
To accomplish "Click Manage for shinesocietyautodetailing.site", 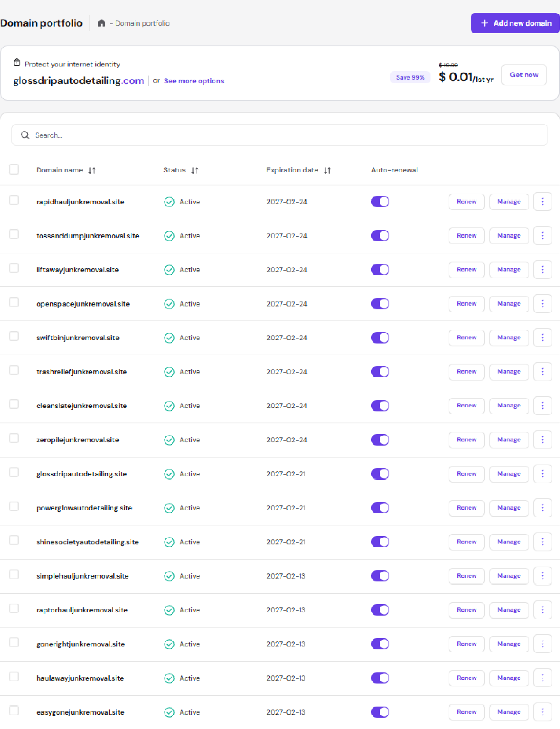I will tap(509, 542).
